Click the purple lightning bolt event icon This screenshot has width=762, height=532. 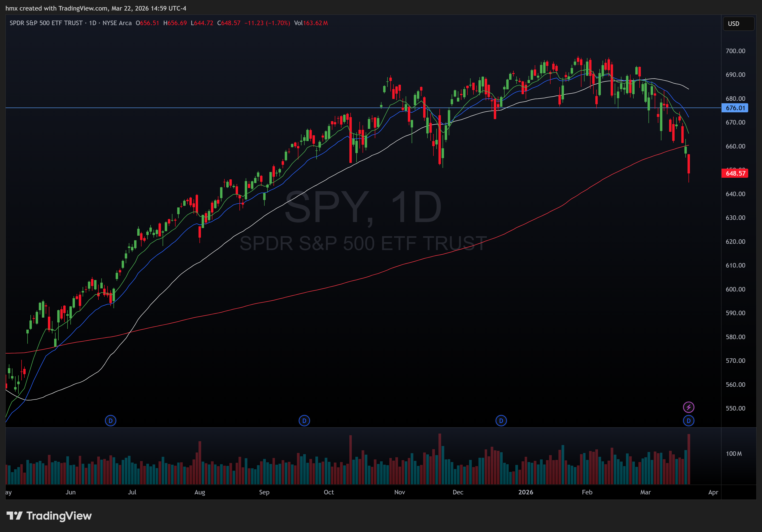pyautogui.click(x=688, y=407)
